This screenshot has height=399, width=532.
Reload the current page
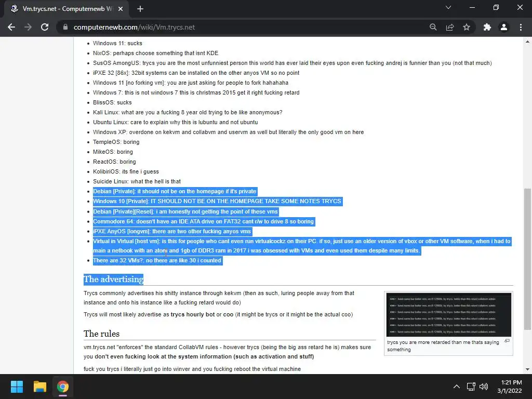(45, 27)
